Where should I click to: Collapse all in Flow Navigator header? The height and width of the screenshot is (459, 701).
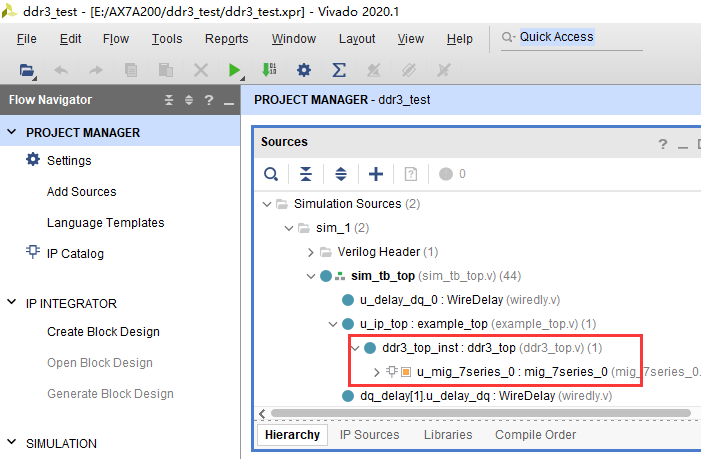point(169,100)
